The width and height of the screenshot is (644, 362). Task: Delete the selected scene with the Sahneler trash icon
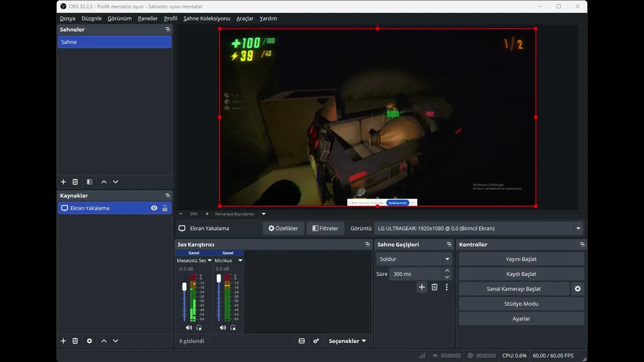[x=75, y=182]
